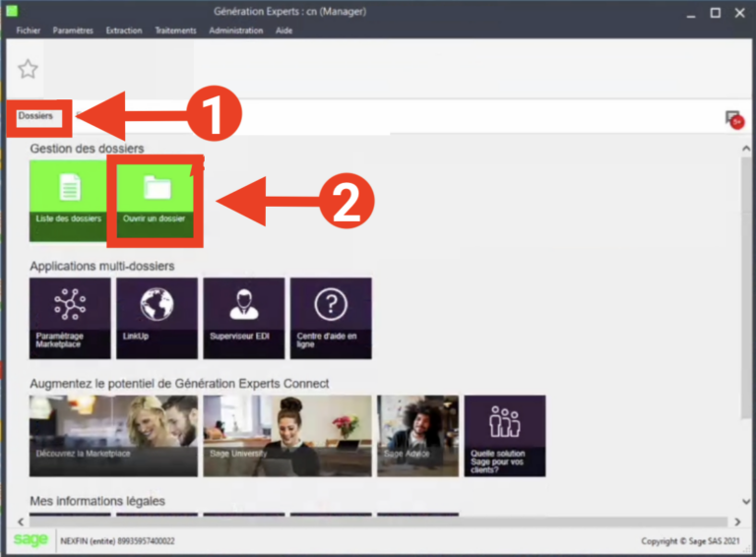Open the Ouvrir un dossier tile
756x557 pixels.
point(156,201)
